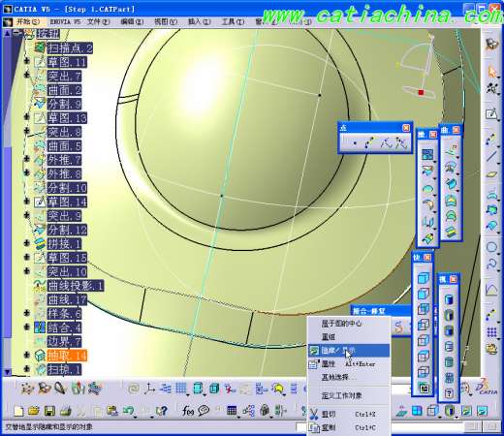Click the New document icon
Image resolution: width=504 pixels, height=436 pixels.
point(18,411)
